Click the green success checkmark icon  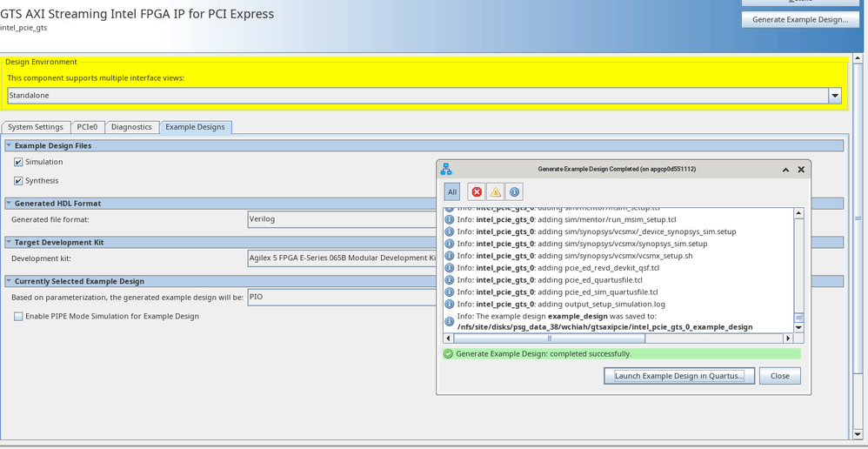tap(449, 354)
